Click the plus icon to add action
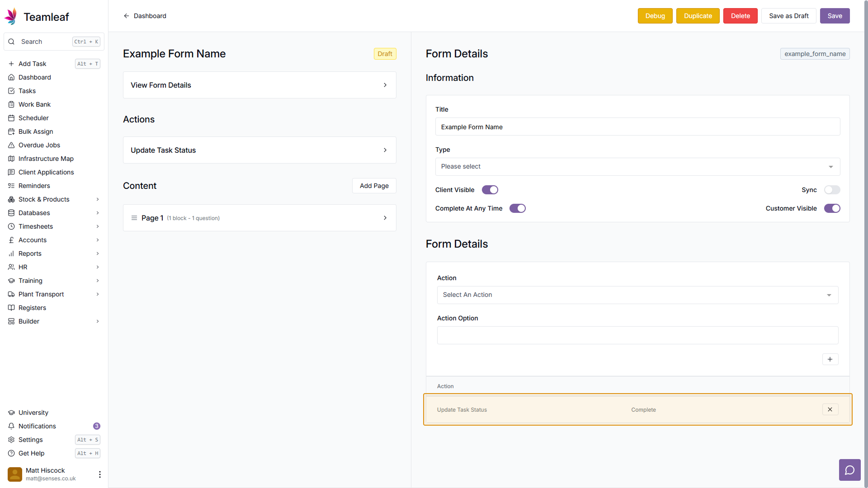The height and width of the screenshot is (488, 868). (x=830, y=359)
